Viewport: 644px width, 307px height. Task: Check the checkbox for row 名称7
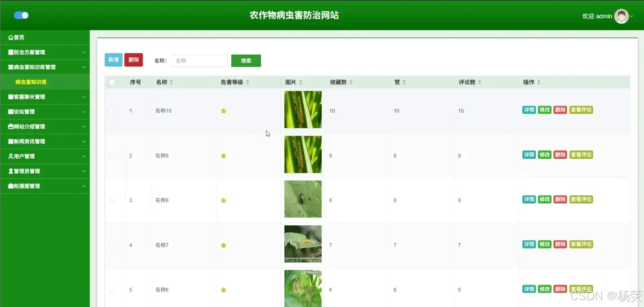(x=111, y=245)
